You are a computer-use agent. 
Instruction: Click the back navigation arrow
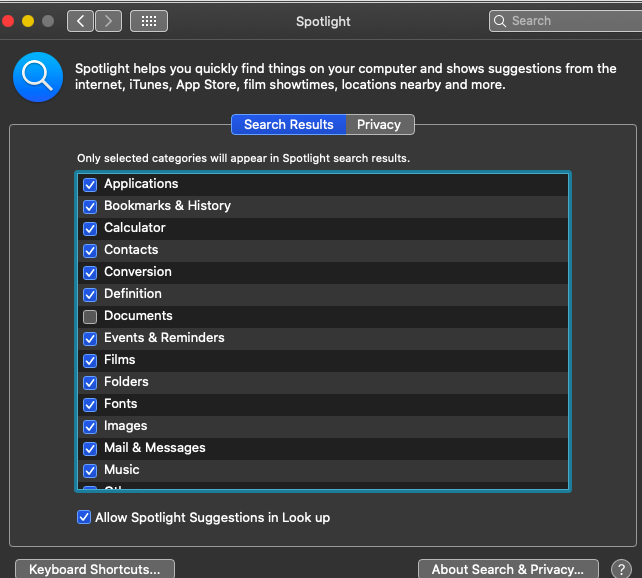(81, 21)
